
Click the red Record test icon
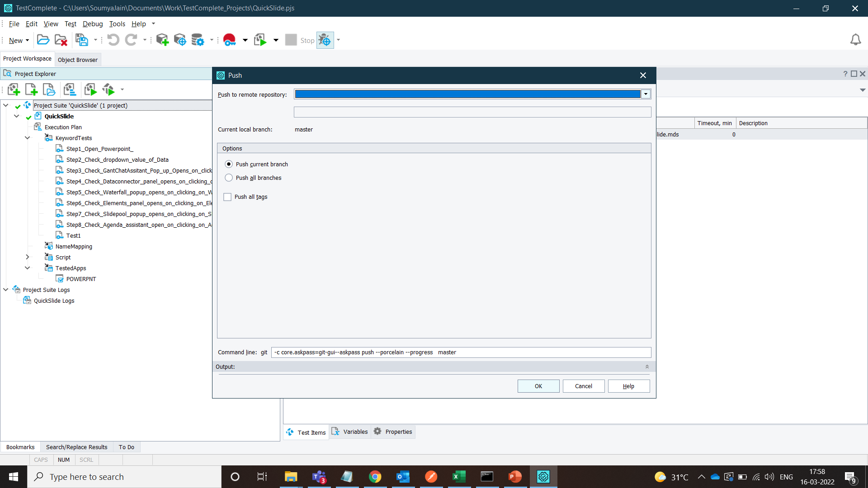tap(230, 40)
